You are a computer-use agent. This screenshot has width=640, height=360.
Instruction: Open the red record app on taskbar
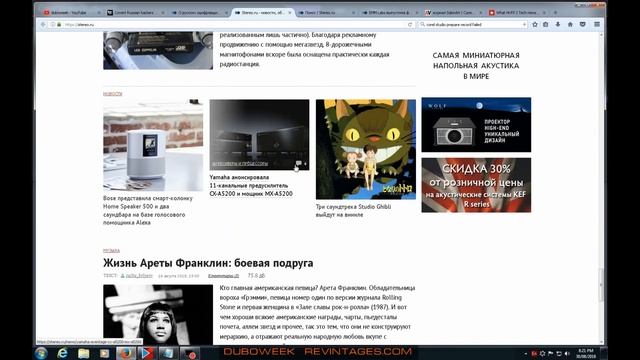coord(190,353)
